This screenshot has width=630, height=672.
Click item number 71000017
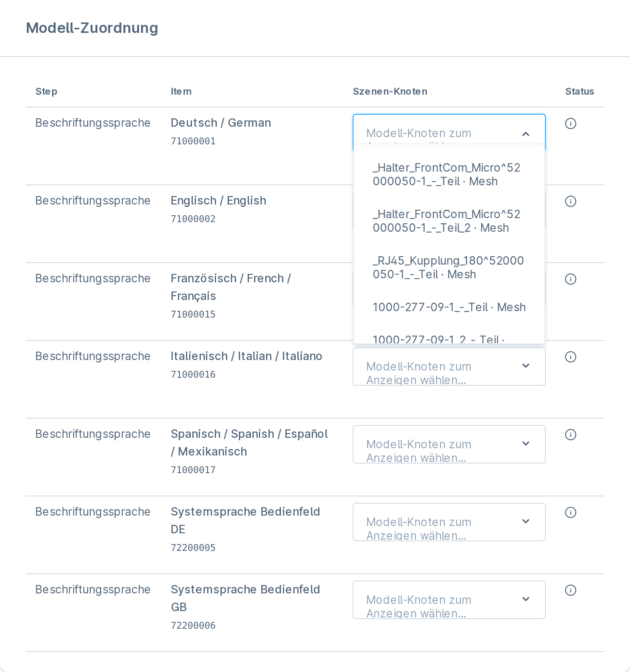coord(193,470)
